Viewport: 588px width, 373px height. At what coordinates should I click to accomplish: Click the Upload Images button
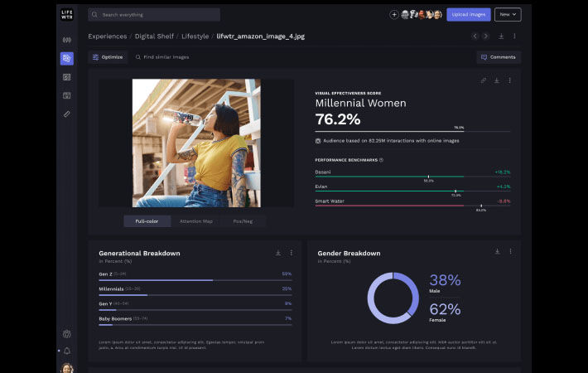tap(469, 15)
